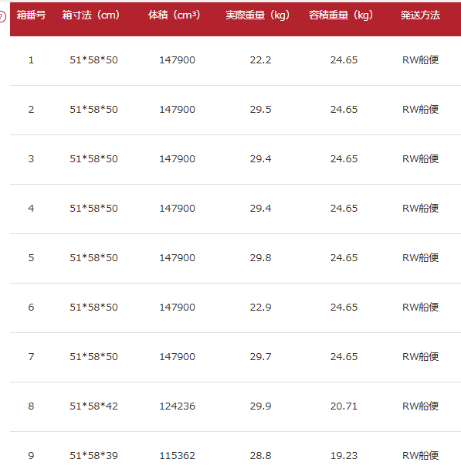
Task: Click the volume 124236 cell
Action: pos(177,406)
